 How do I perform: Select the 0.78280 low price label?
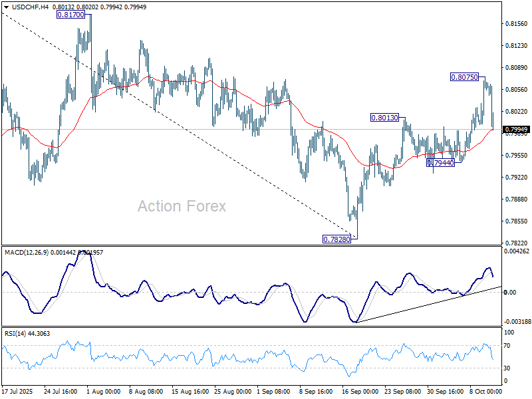(336, 238)
